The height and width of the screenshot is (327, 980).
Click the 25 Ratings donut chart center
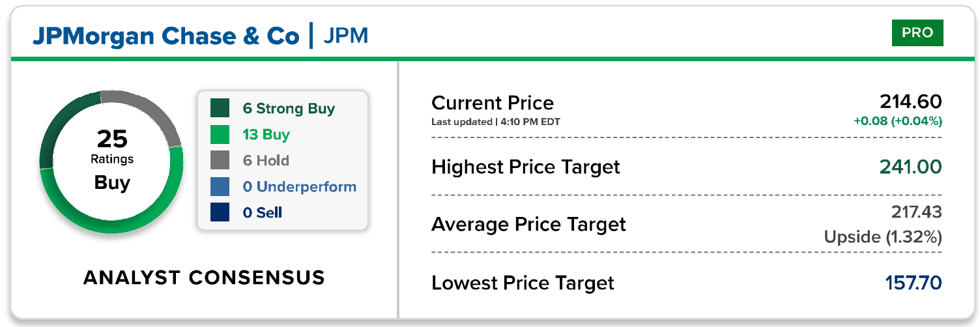tap(111, 160)
